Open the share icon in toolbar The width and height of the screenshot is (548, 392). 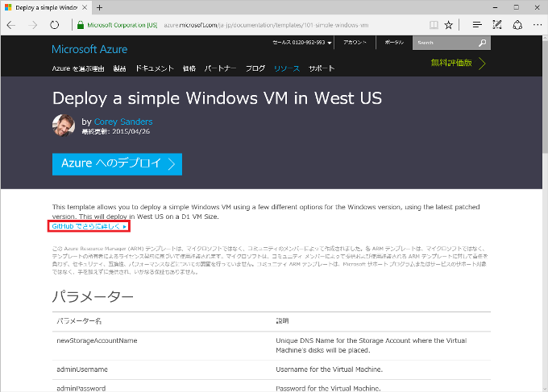coord(517,25)
